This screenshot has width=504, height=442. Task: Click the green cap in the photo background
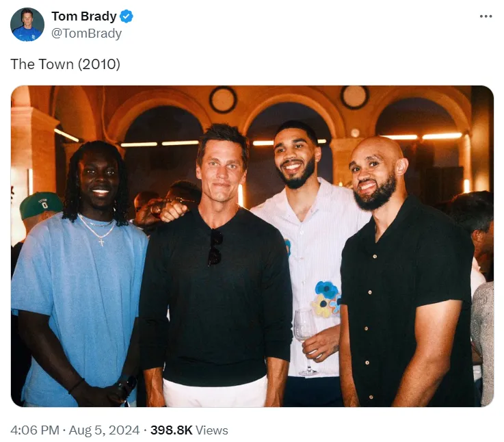pyautogui.click(x=40, y=204)
